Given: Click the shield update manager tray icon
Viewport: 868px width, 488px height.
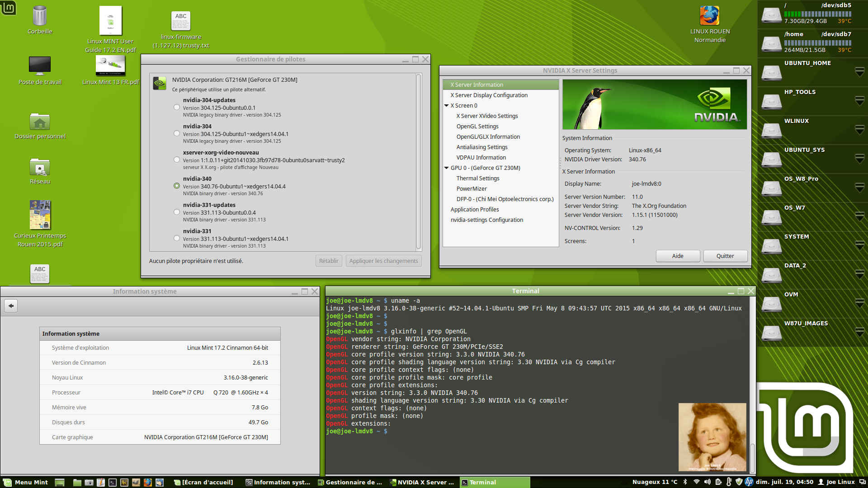Looking at the screenshot, I should 739,482.
